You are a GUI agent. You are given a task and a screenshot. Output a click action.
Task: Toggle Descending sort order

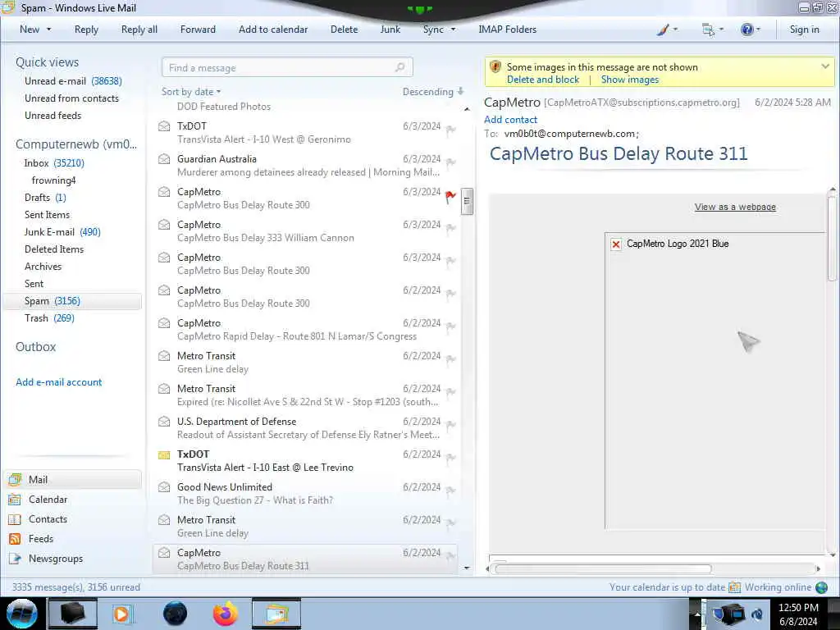click(433, 92)
